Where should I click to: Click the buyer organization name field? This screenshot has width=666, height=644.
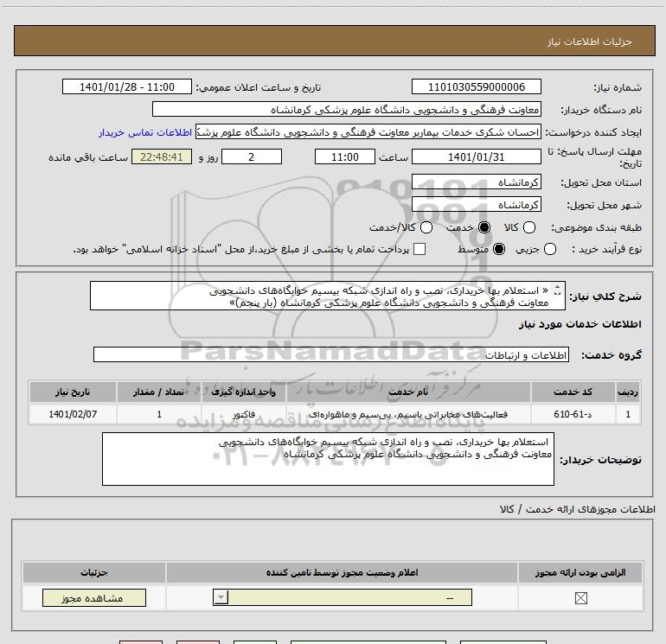(x=347, y=109)
